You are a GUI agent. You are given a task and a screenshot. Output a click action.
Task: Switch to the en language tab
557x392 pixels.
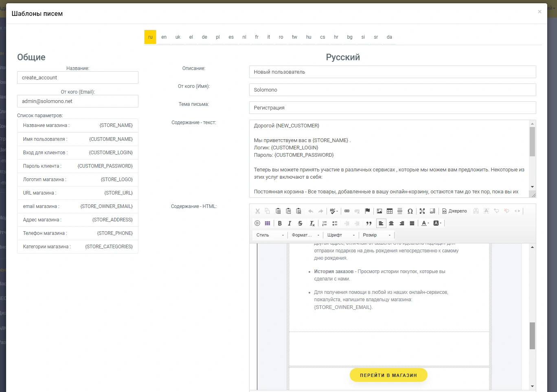point(164,37)
